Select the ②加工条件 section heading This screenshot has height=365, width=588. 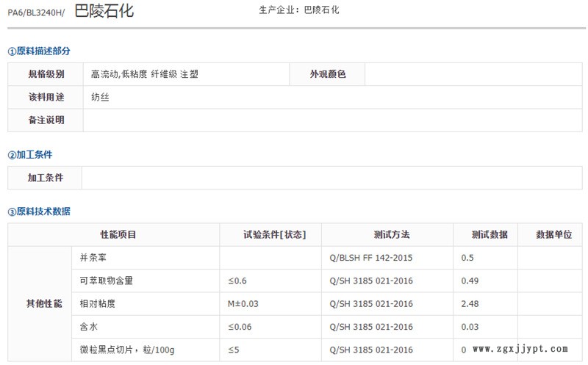(30, 155)
